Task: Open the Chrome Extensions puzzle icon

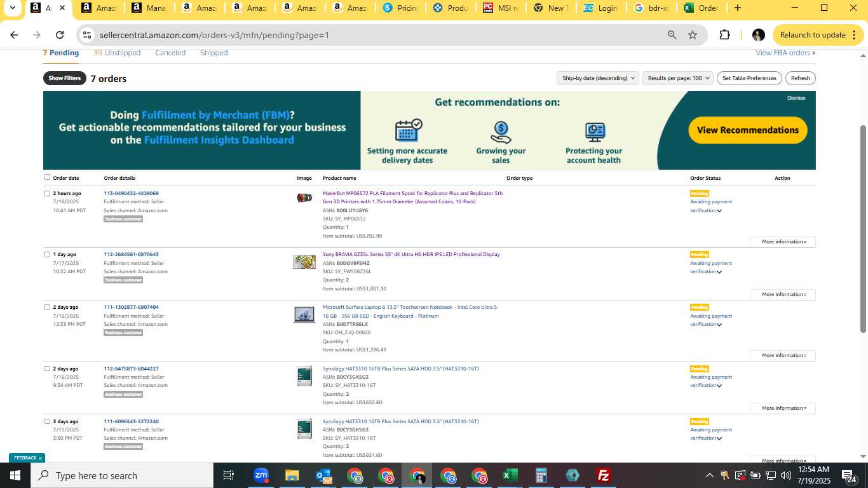Action: 724,35
